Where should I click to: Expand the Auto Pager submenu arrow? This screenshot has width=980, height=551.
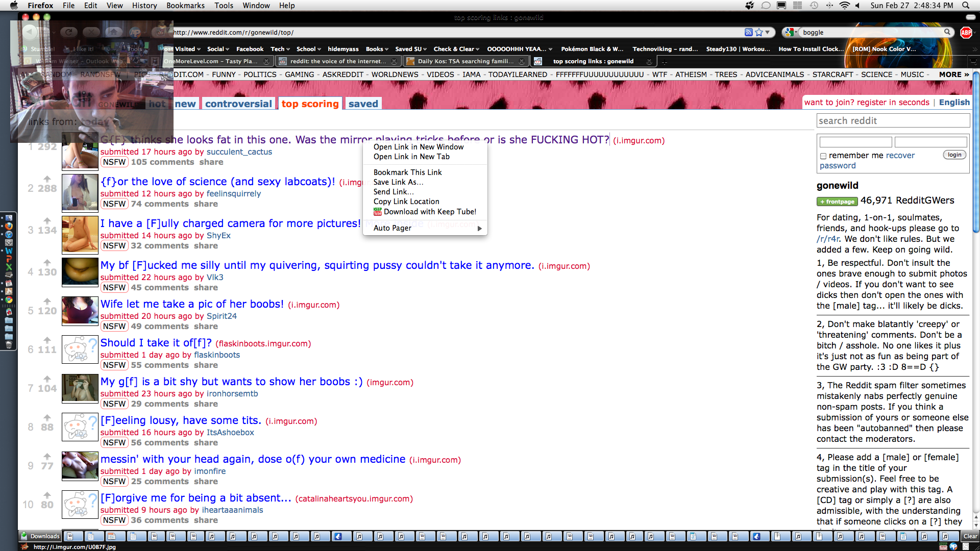point(479,228)
